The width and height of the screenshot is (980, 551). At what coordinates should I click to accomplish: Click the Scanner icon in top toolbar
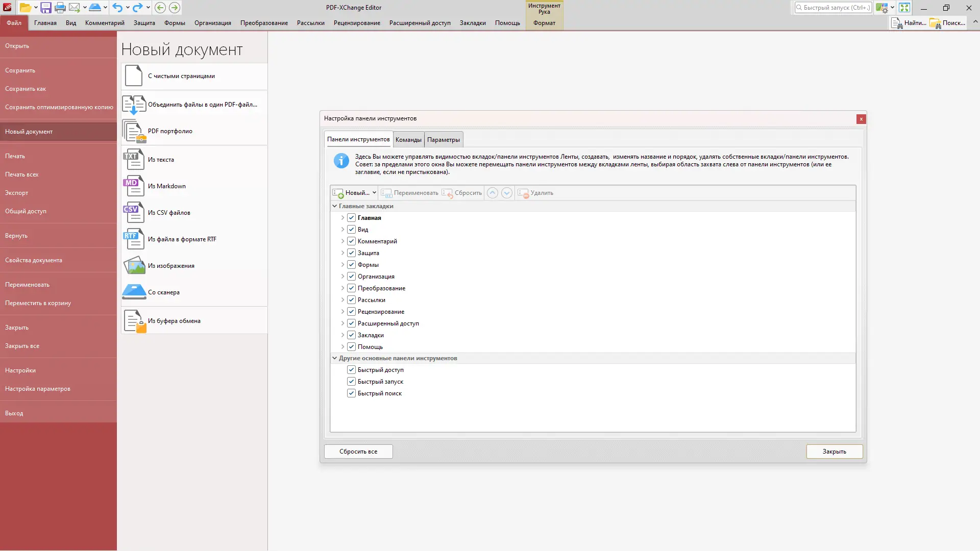95,8
